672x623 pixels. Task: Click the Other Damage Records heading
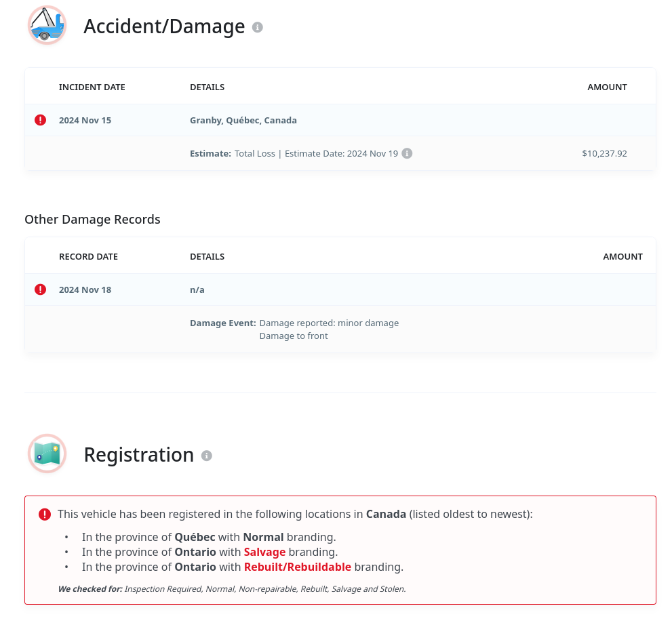point(92,219)
